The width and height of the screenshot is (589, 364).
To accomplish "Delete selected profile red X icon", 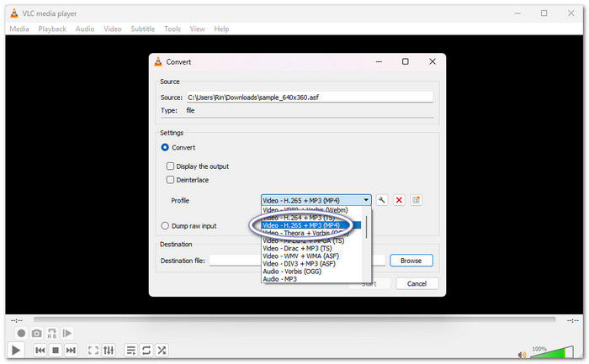I will pos(399,200).
